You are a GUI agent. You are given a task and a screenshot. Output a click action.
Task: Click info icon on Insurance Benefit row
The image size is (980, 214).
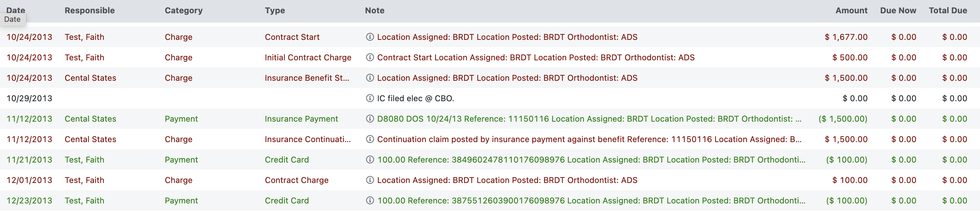[369, 78]
